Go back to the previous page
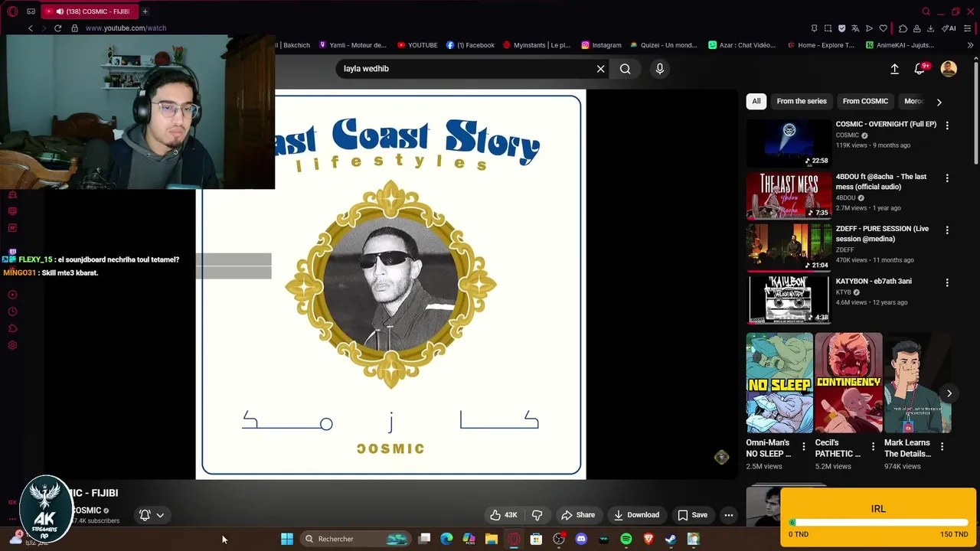Viewport: 980px width, 551px height. coord(31,28)
